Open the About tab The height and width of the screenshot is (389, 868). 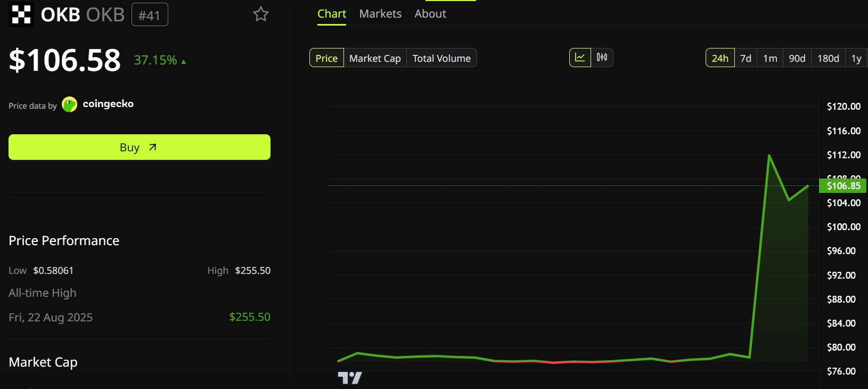click(430, 14)
